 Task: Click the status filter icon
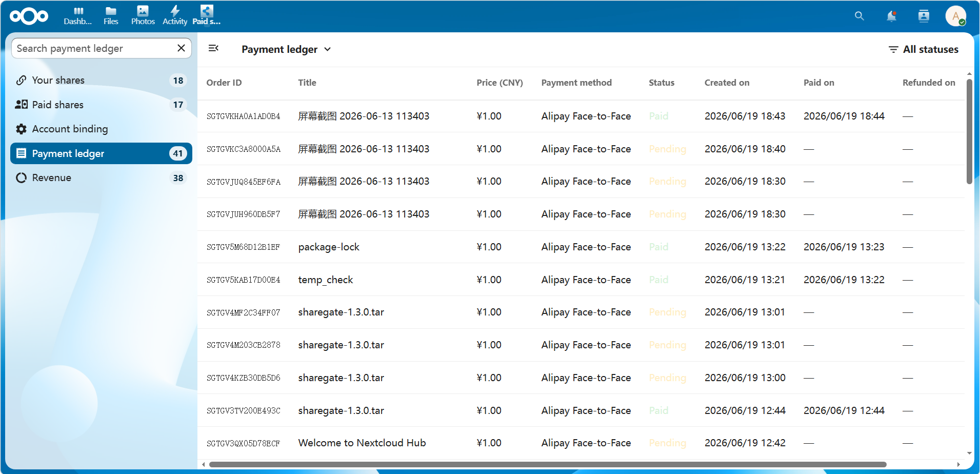(x=893, y=49)
